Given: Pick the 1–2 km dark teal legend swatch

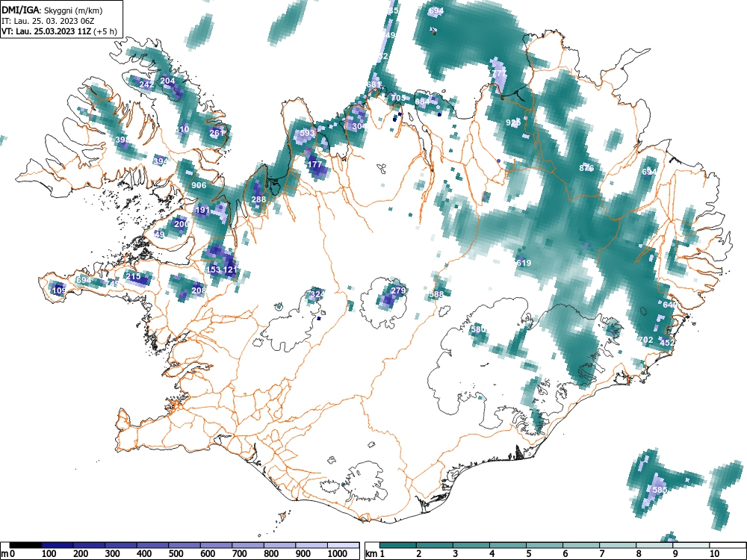Looking at the screenshot, I should tap(398, 545).
